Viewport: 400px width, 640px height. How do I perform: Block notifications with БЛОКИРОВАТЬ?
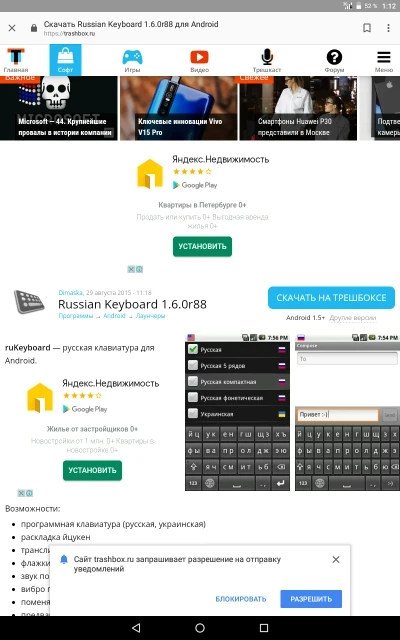point(241,599)
